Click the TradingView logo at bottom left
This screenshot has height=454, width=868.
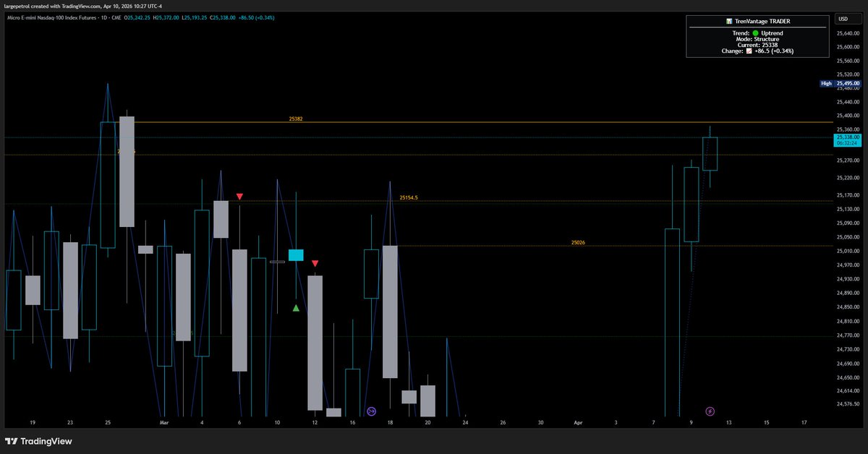(x=38, y=441)
